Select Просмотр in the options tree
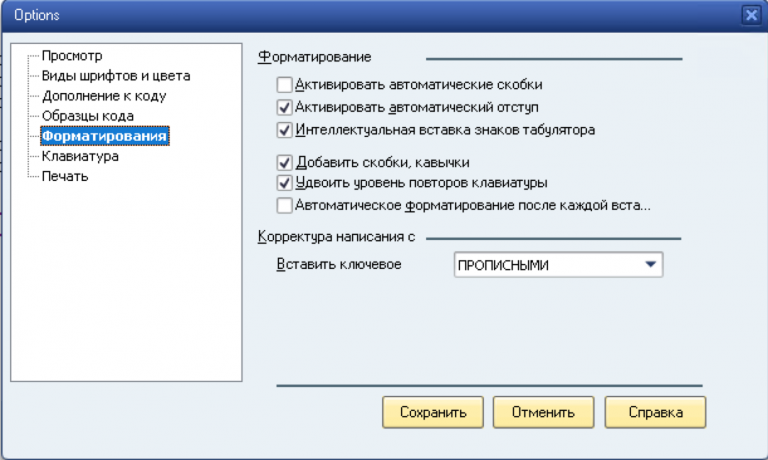This screenshot has height=460, width=768. click(x=72, y=56)
